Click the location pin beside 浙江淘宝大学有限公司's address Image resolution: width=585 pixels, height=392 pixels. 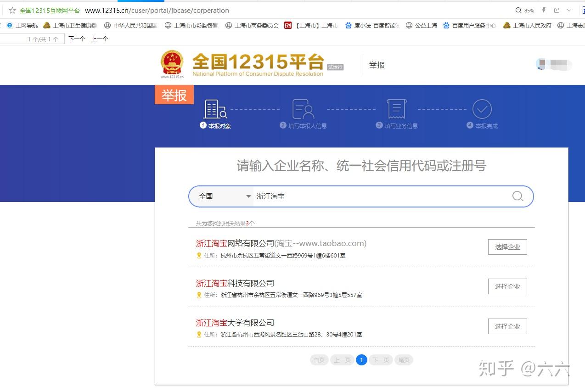[199, 335]
